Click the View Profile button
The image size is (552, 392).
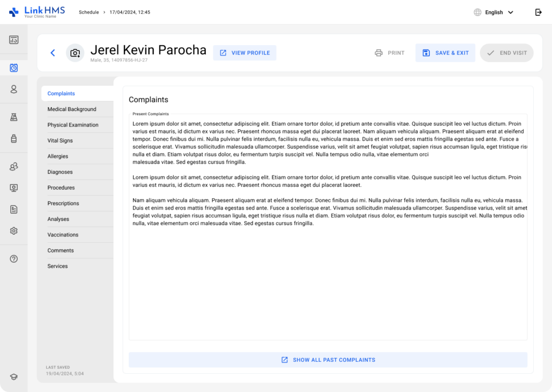(x=245, y=53)
